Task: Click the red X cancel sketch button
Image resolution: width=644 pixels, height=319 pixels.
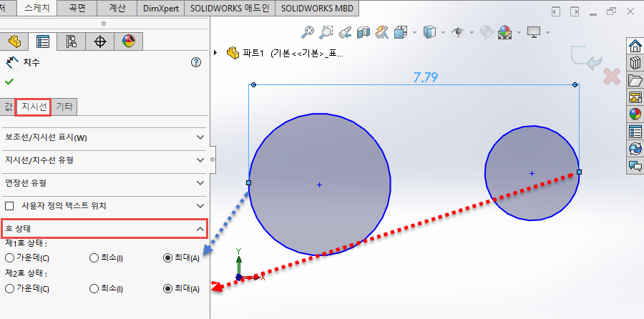Action: (x=611, y=77)
